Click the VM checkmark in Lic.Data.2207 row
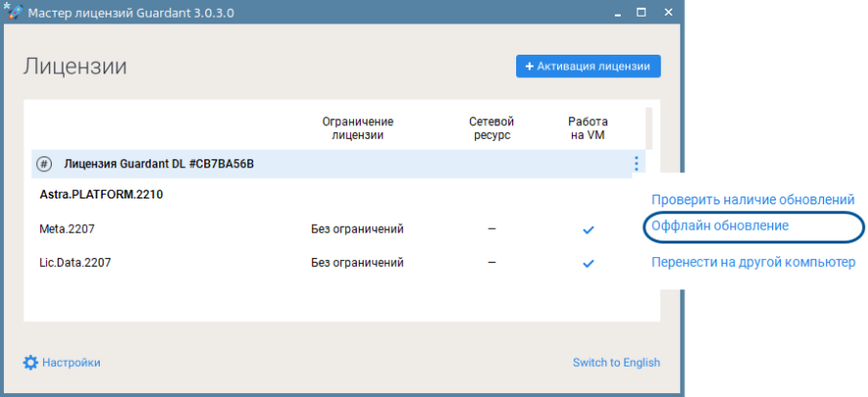The width and height of the screenshot is (868, 397). [588, 264]
